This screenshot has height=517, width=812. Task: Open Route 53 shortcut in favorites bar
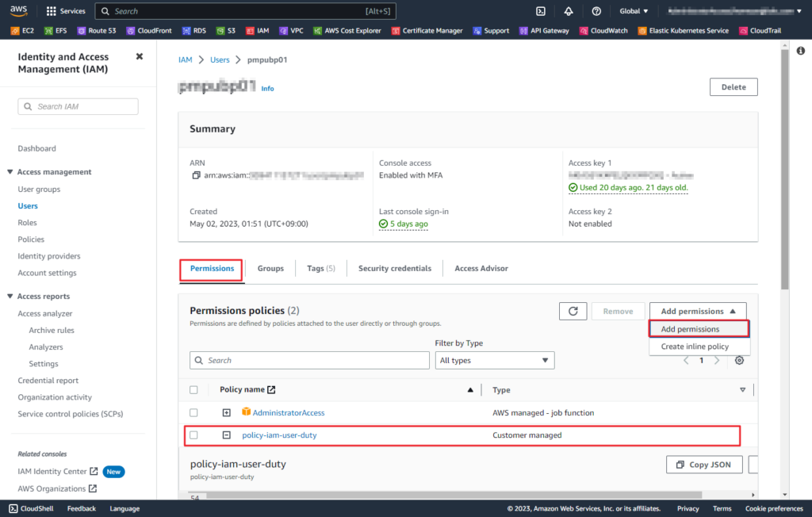(x=96, y=31)
